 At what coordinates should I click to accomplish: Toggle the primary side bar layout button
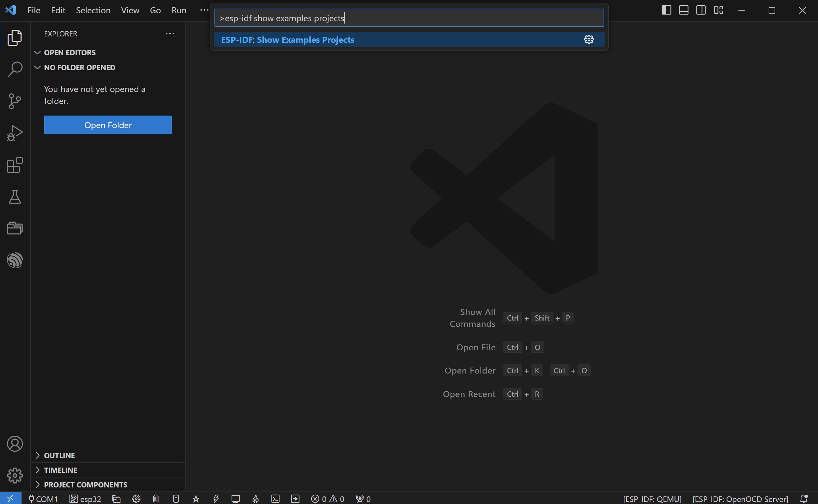pyautogui.click(x=666, y=10)
